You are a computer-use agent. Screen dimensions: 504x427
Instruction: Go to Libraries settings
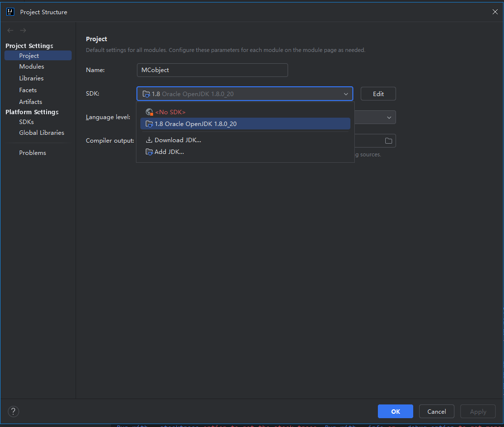pos(31,78)
